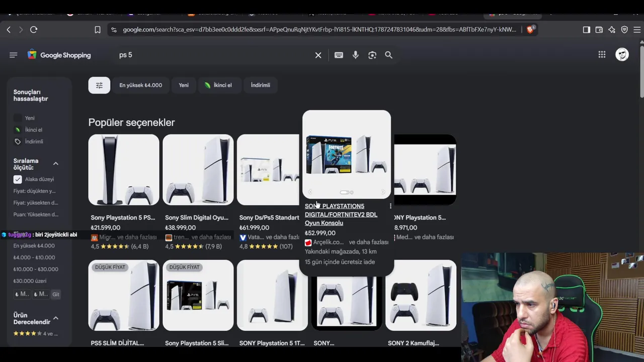Apply the En yüksek ₺4.000 top chip
644x362 pixels.
[140, 85]
